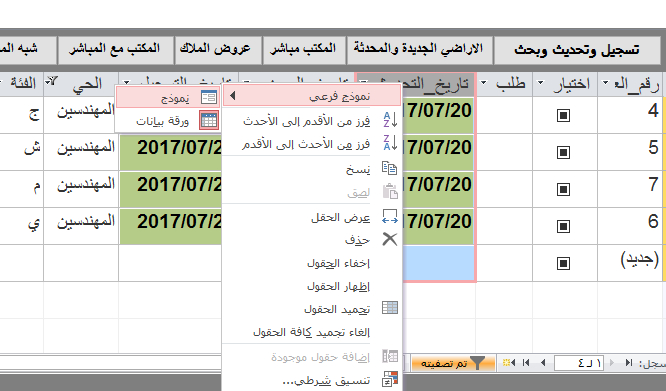Click the ج category cell
The height and width of the screenshot is (391, 666).
point(21,115)
